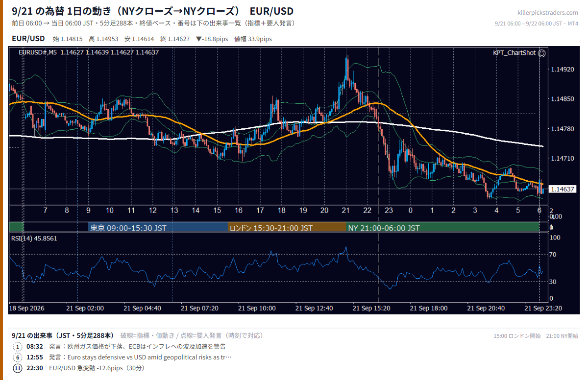Image resolution: width=588 pixels, height=380 pixels.
Task: Select the Tokyo 09:00-15:30 JST session bar
Action: 158,228
